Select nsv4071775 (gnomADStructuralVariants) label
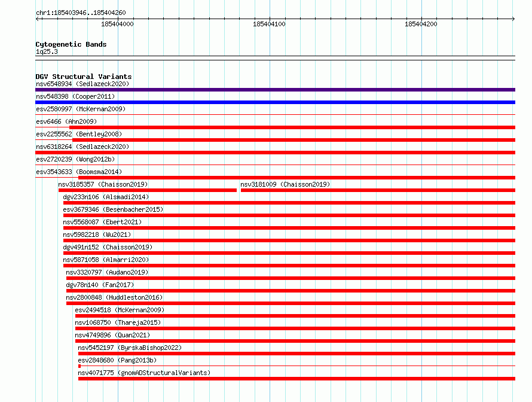Viewport: 532px width, 402px height. point(144,373)
